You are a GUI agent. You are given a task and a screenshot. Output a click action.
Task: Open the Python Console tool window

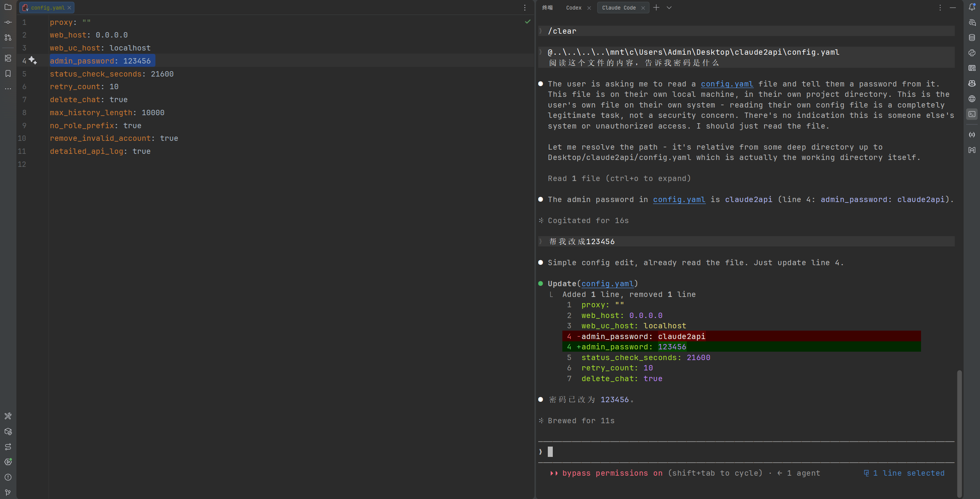[972, 53]
